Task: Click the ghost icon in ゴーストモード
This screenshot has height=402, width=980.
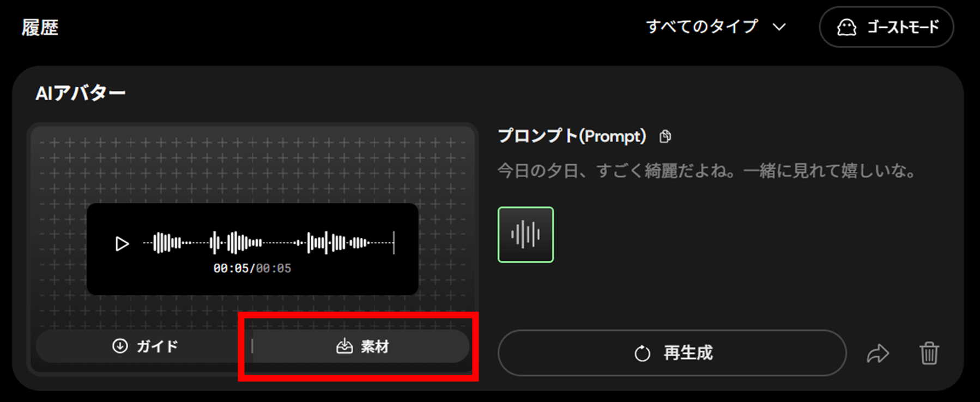Action: coord(846,27)
